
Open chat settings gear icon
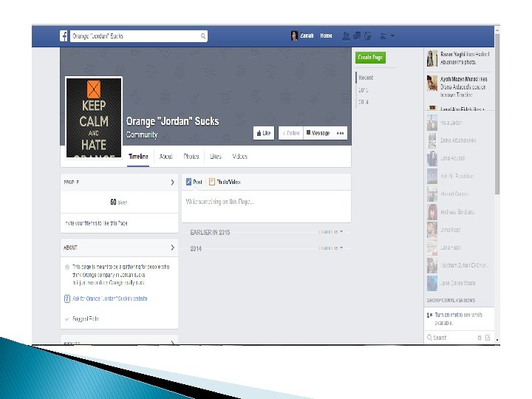pos(480,338)
